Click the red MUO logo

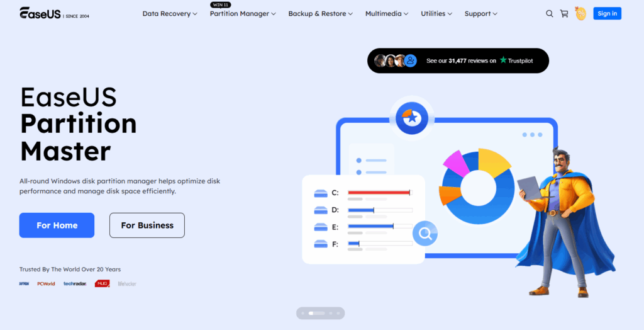[102, 283]
